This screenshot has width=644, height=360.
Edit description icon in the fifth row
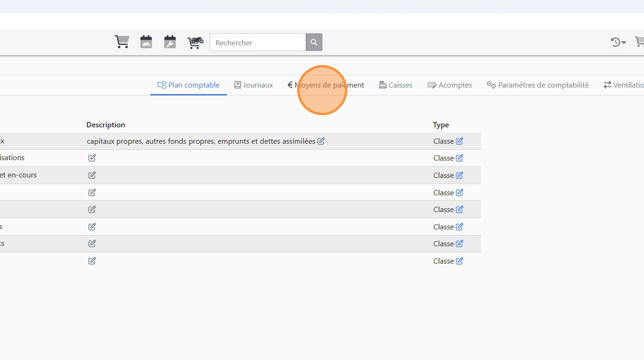(92, 209)
